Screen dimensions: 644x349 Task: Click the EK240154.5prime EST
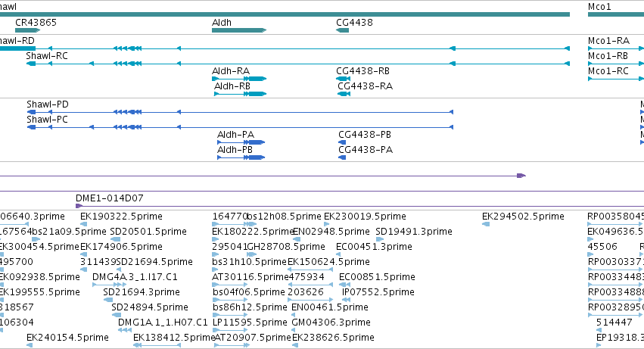(68, 338)
